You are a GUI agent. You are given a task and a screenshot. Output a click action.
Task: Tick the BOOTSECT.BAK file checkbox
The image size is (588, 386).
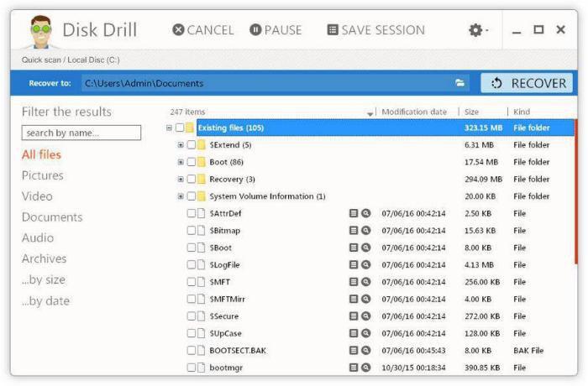[192, 350]
